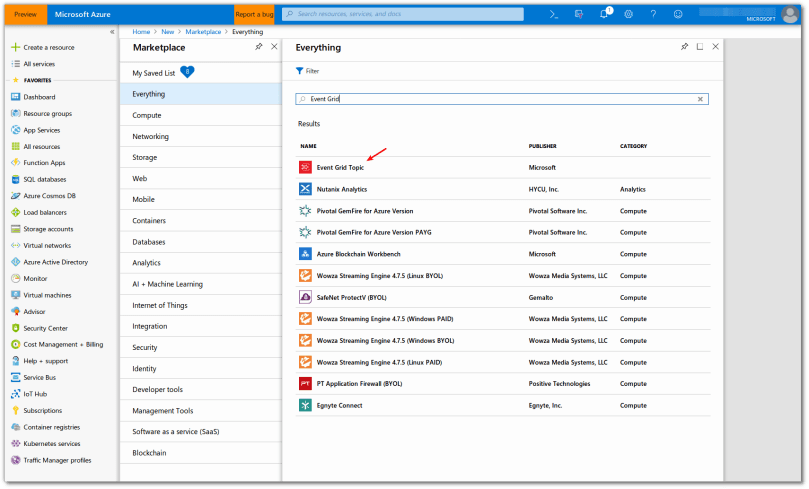Screen dimensions: 809x489
Task: Collapse the left sidebar with double chevron
Action: click(112, 32)
